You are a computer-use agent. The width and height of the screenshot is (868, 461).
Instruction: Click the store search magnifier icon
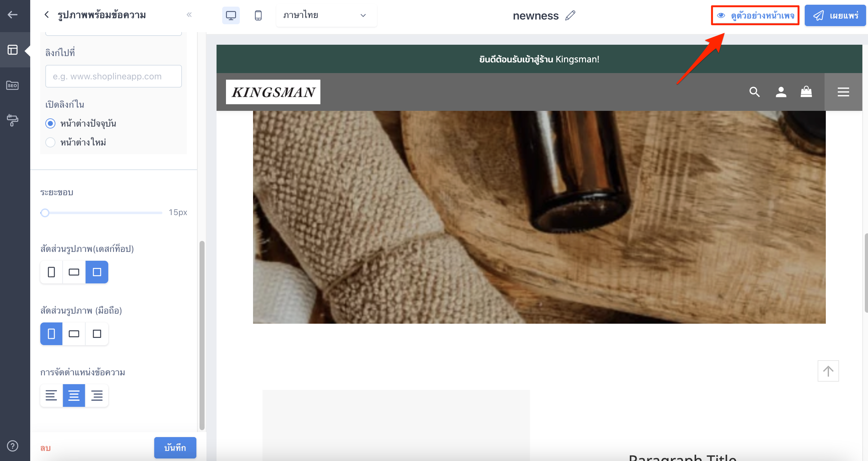click(x=754, y=92)
